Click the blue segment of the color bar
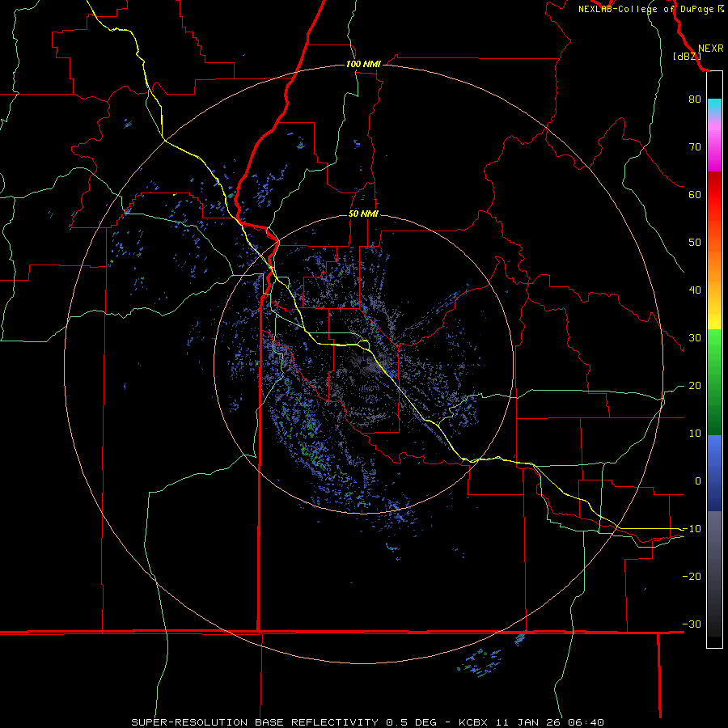Viewport: 728px width, 728px height. coord(714,472)
